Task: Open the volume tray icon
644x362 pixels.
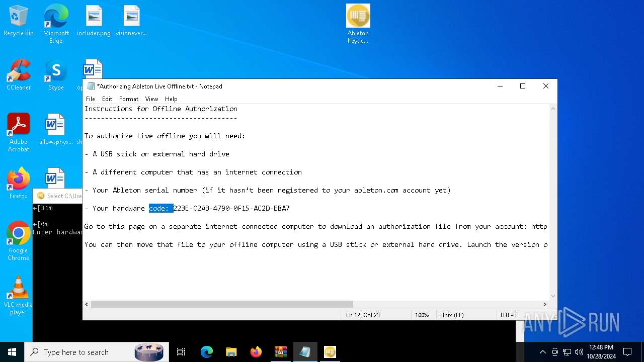Action: [579, 352]
